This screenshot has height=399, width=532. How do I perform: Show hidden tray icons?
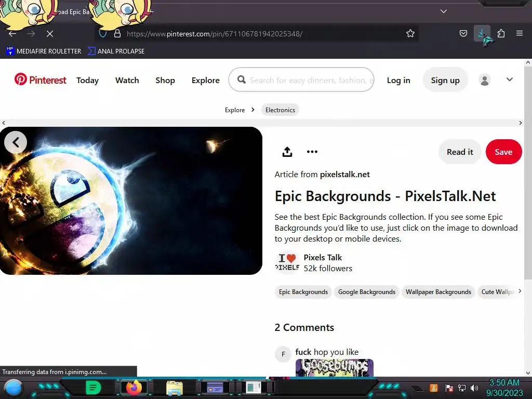click(418, 389)
